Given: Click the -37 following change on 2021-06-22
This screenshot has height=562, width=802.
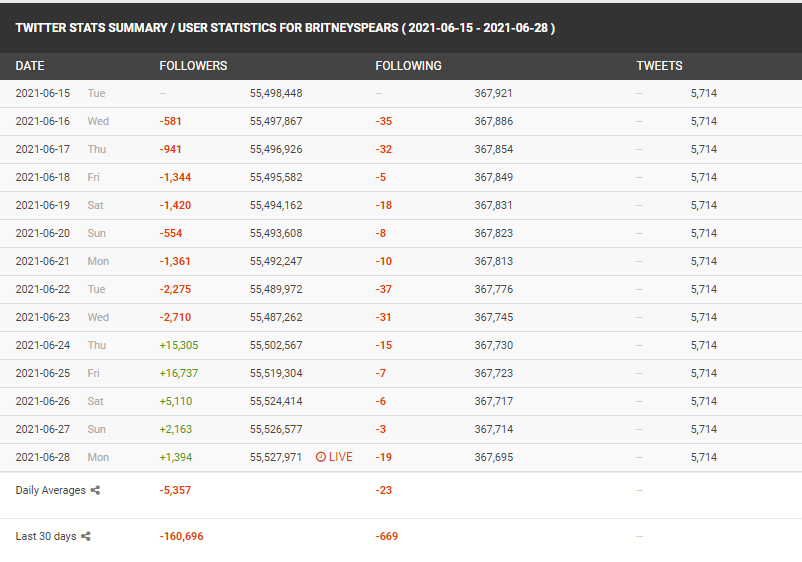Looking at the screenshot, I should pos(384,289).
